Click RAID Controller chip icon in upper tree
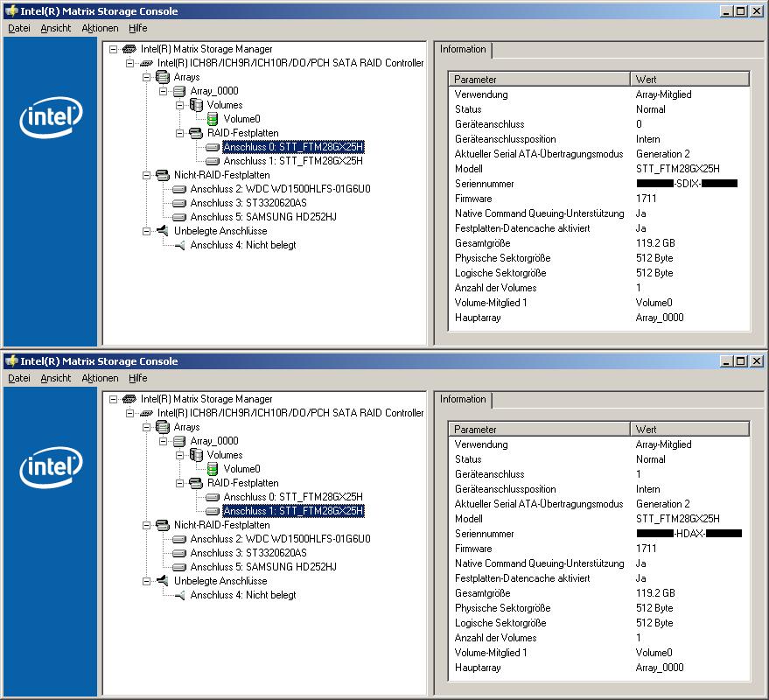Viewport: 769px width, 700px height. click(x=146, y=63)
